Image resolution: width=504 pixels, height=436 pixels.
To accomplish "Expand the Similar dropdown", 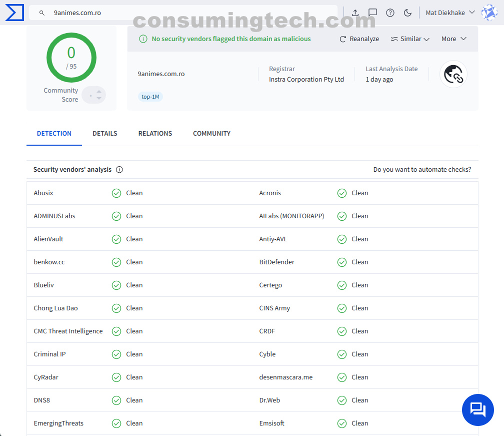I will (410, 39).
